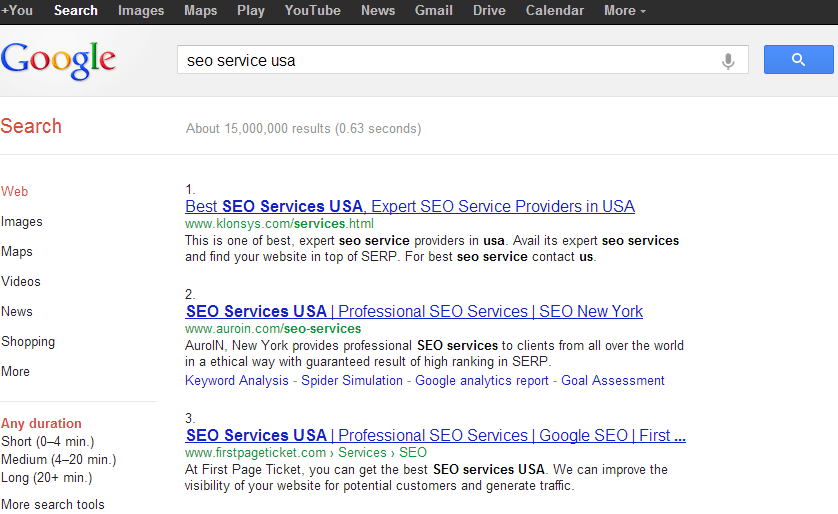The height and width of the screenshot is (514, 838).
Task: Click the microphone voice search icon
Action: tap(727, 61)
